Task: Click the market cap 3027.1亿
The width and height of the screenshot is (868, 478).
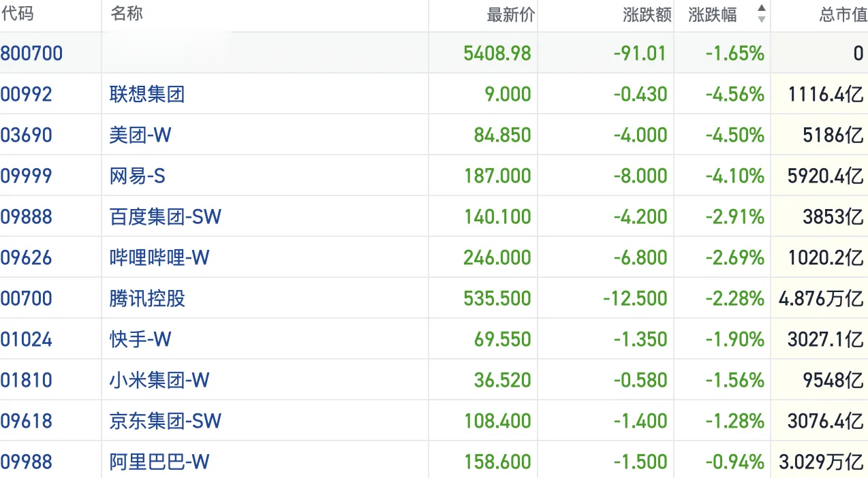Action: [x=826, y=339]
